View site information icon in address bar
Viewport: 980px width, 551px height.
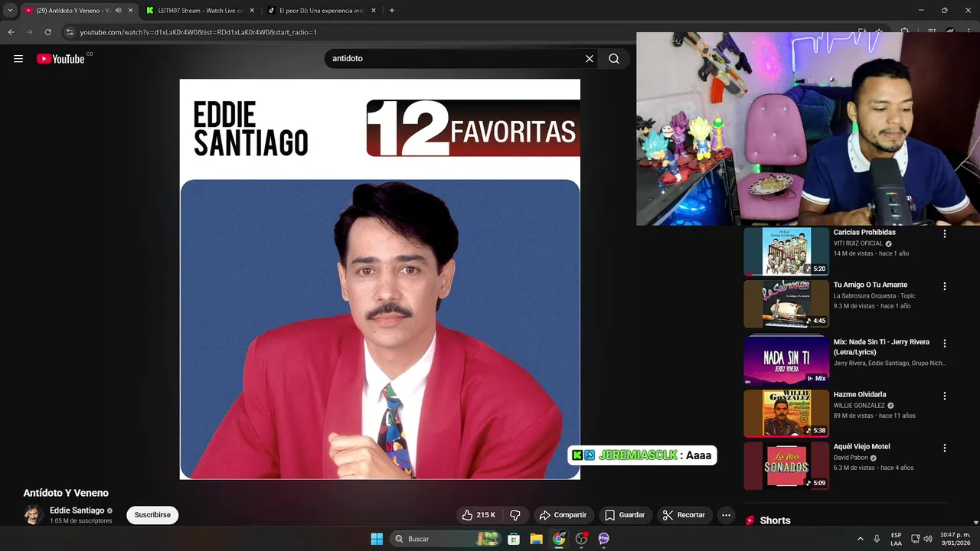tap(70, 32)
